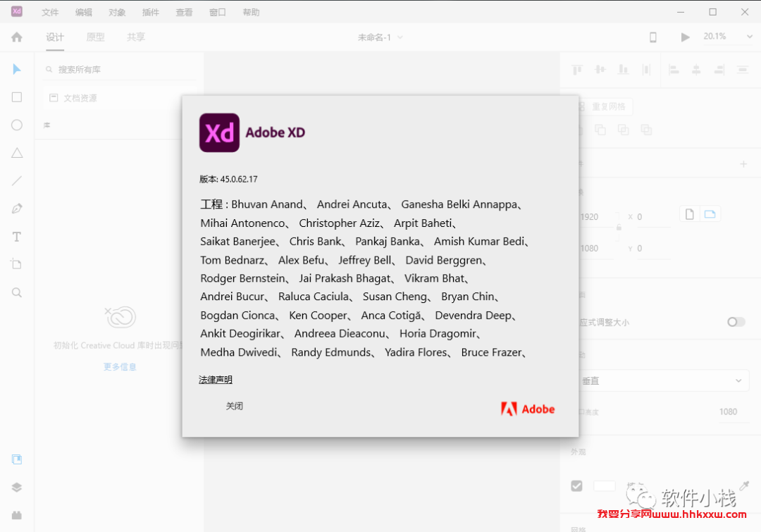Open the 查看 menu
This screenshot has height=532, width=761.
(184, 12)
